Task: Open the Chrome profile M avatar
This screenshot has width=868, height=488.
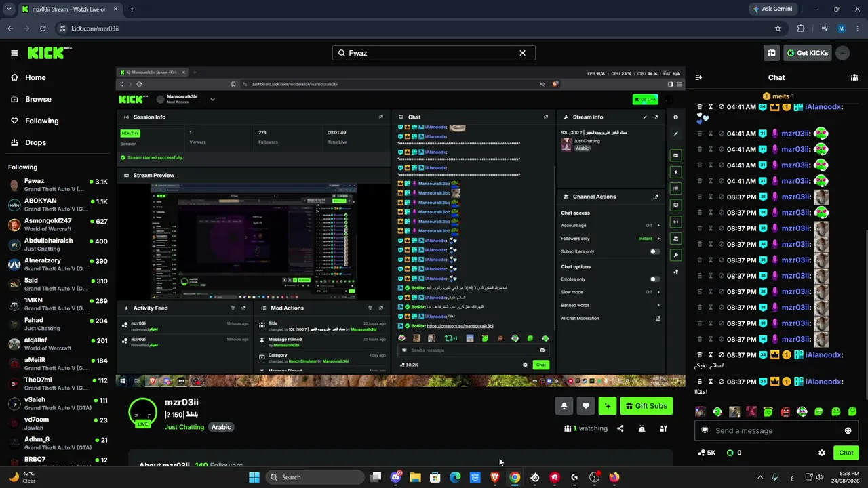Action: 842,28
